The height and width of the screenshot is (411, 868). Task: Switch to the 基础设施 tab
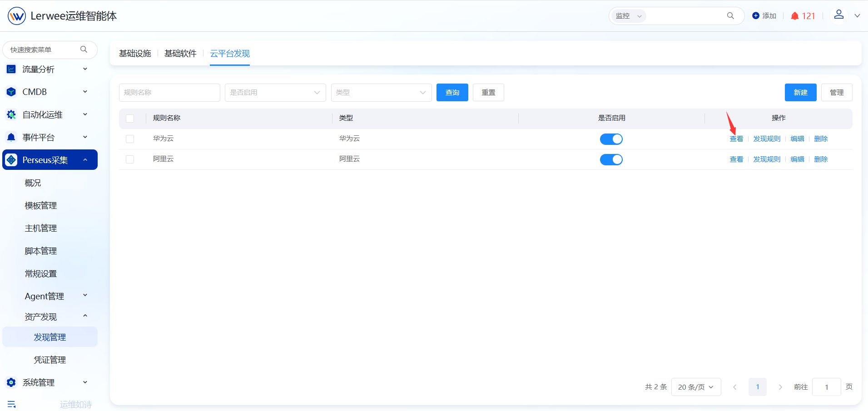(x=135, y=54)
